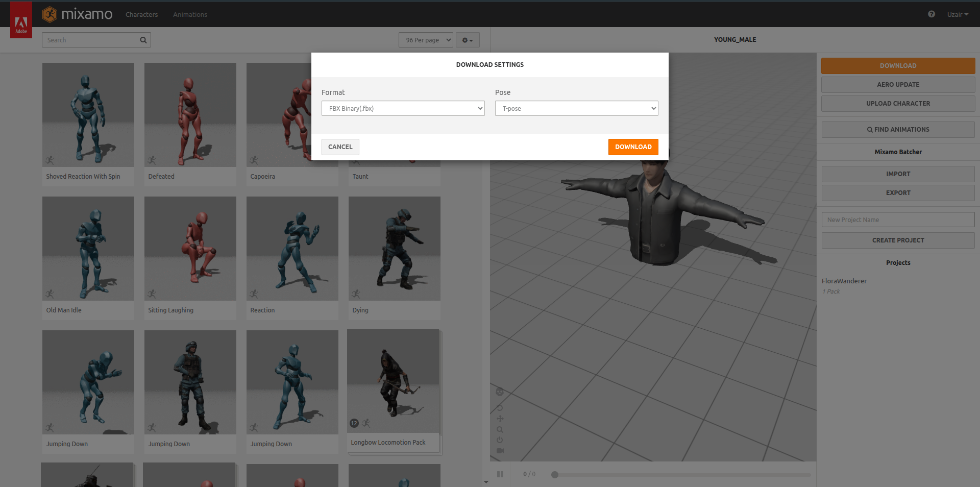Toggle in-place mode on Old Man Idle animation
Image resolution: width=980 pixels, height=487 pixels.
click(x=50, y=294)
